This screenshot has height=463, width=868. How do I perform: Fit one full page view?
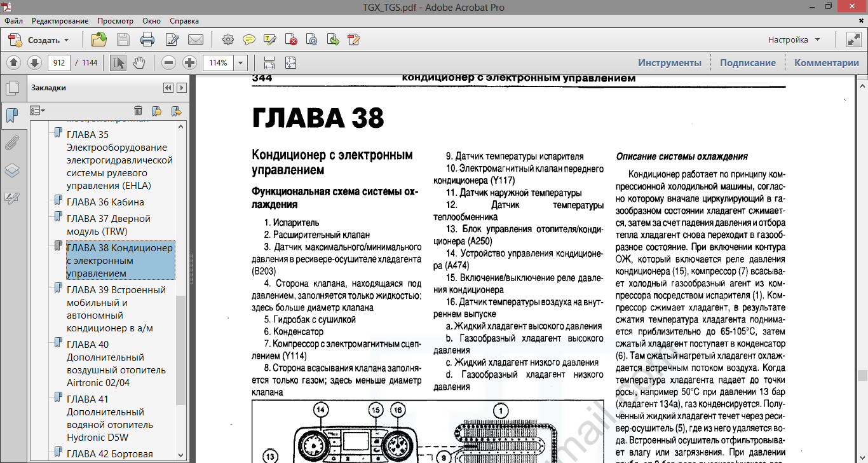pos(290,62)
